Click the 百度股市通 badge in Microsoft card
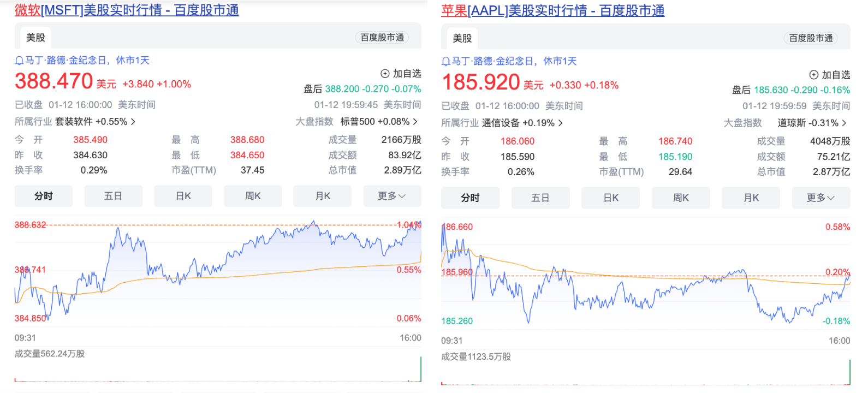Screen dimensions: 868x393 382,37
